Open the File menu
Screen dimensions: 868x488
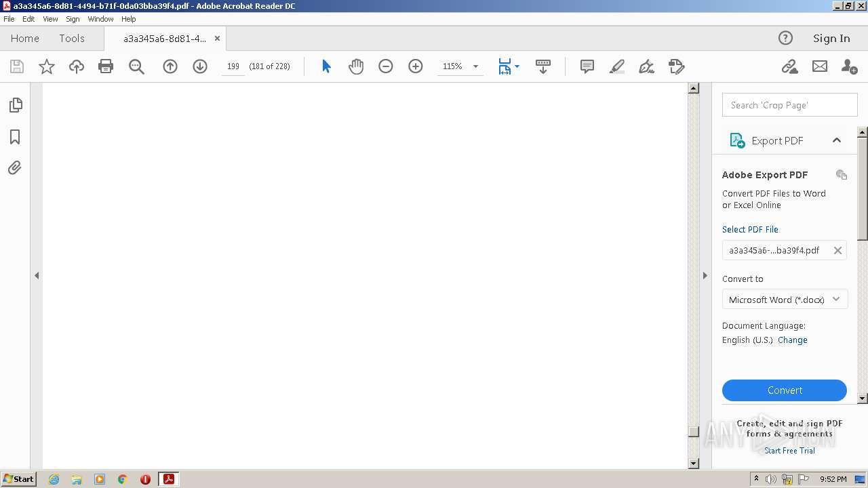9,19
